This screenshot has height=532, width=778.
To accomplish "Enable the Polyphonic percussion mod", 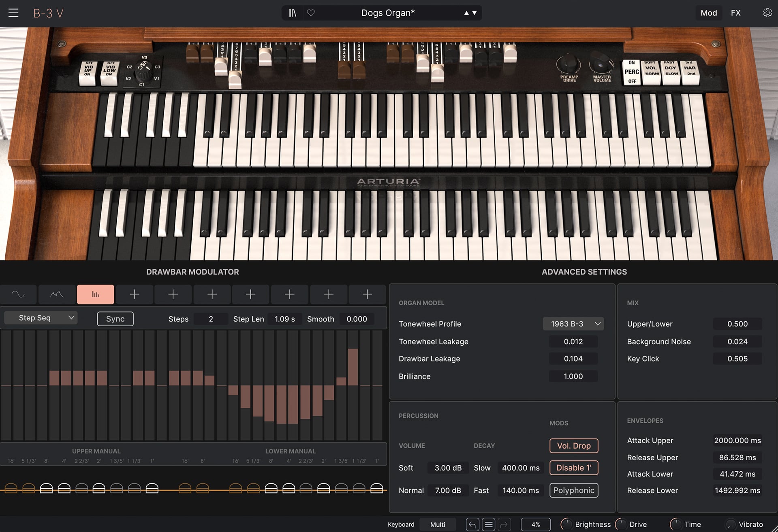I will [x=573, y=491].
